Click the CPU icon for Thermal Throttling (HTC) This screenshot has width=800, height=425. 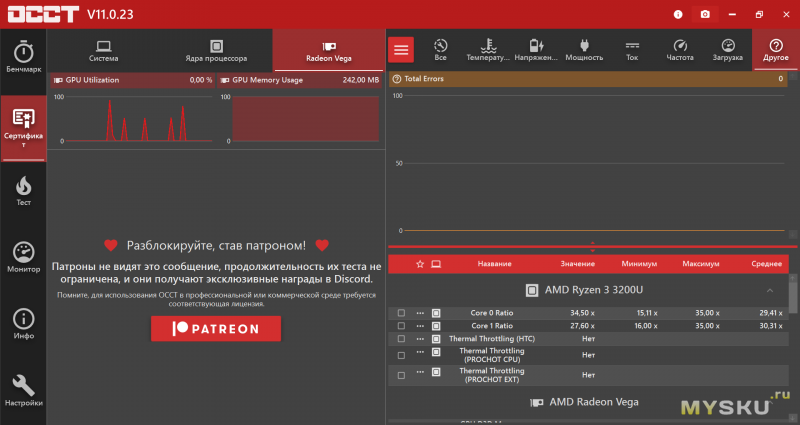436,339
